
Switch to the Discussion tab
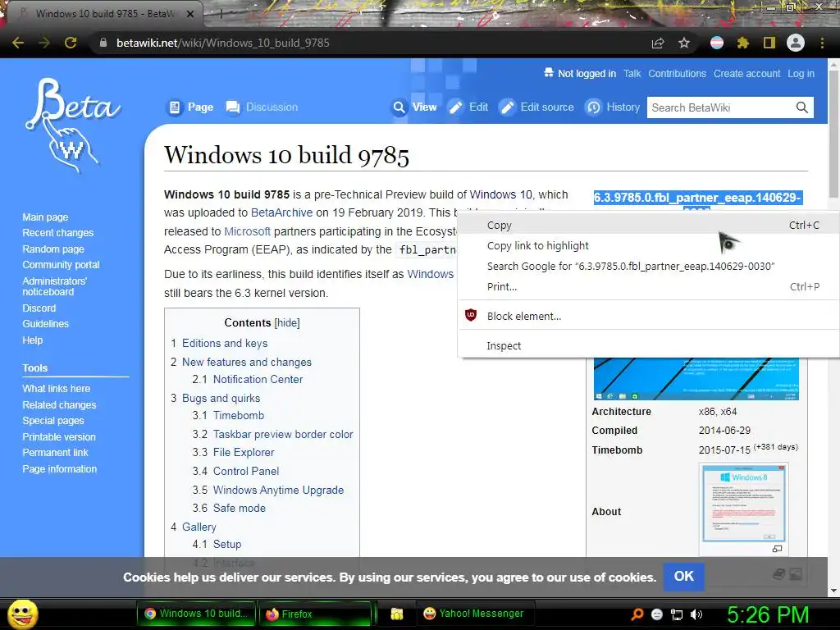(x=262, y=107)
